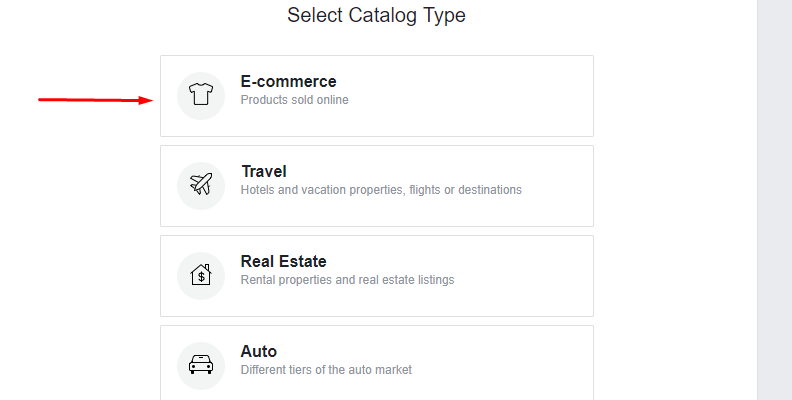Click the 'Products sold online' description
This screenshot has height=400, width=792.
click(x=294, y=100)
